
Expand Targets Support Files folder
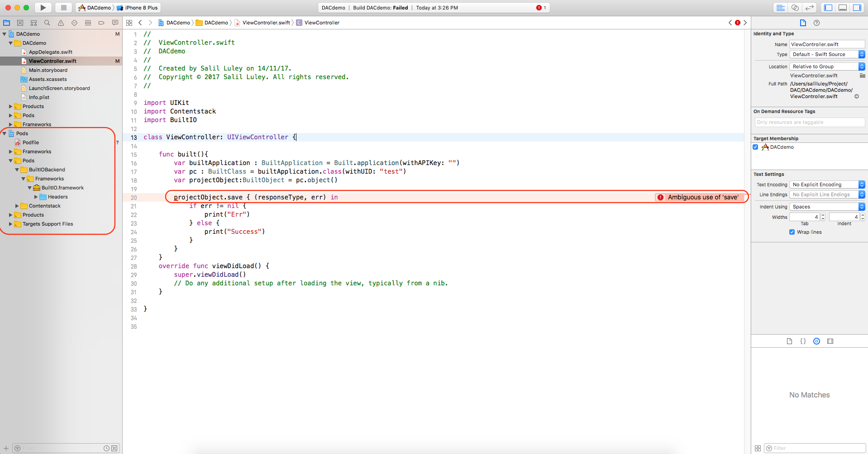click(x=11, y=224)
